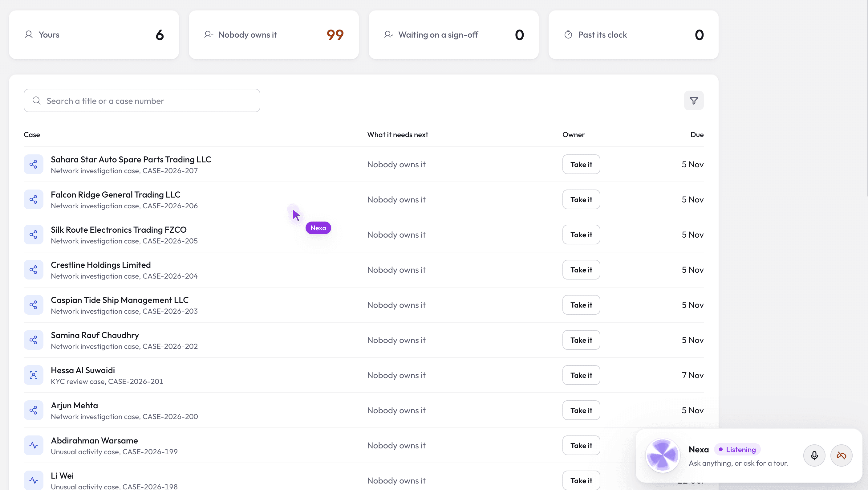
Task: Open Arjun Mehta case
Action: pyautogui.click(x=75, y=405)
